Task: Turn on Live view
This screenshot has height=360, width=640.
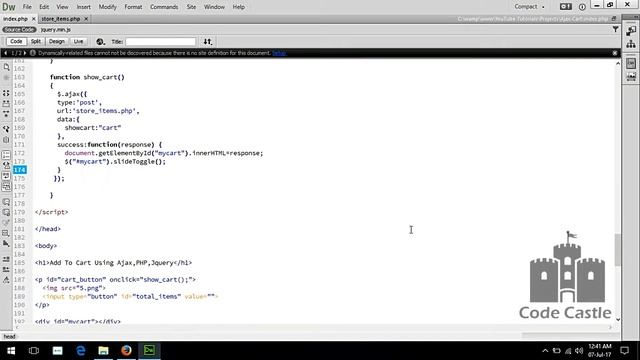Action: pos(78,41)
